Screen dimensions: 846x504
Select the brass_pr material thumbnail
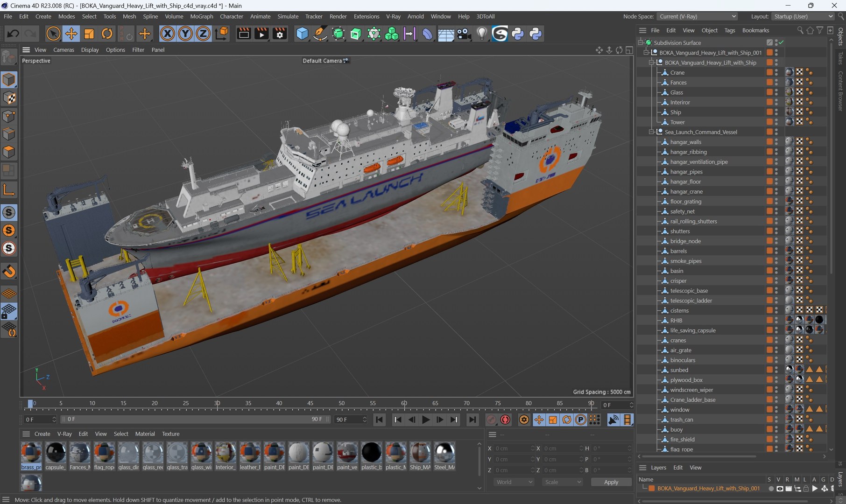pos(31,456)
